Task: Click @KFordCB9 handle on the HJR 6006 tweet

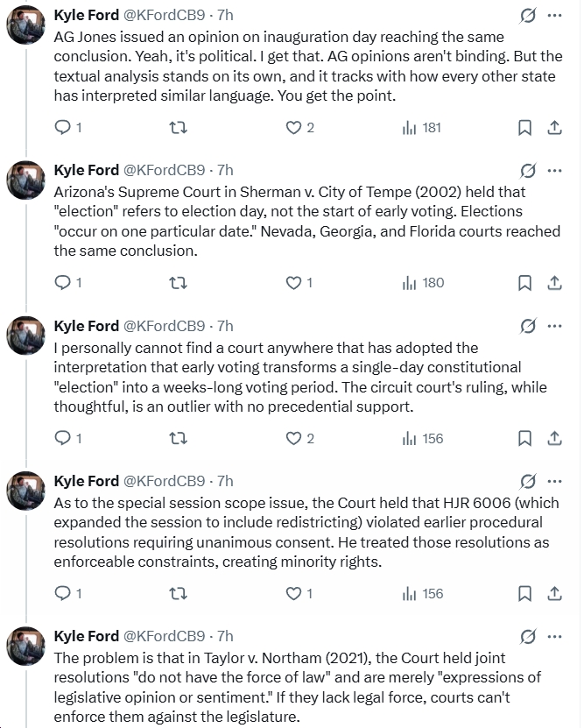Action: click(166, 481)
